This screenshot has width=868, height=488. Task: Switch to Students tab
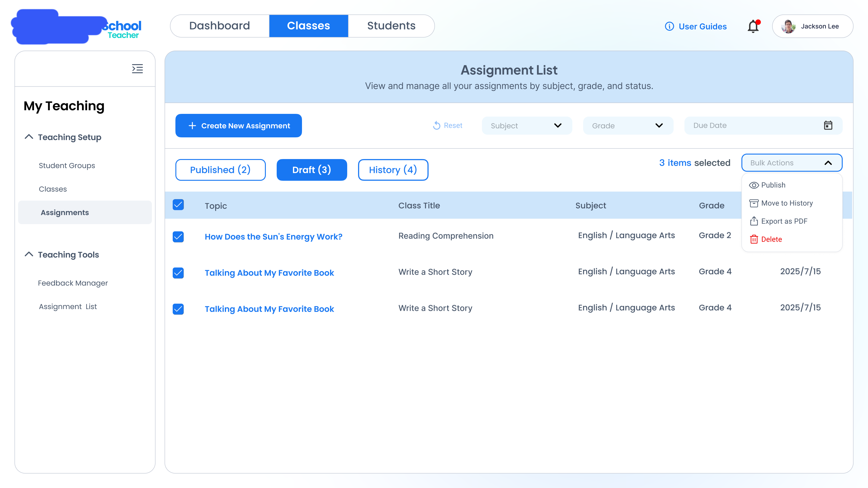coord(391,26)
